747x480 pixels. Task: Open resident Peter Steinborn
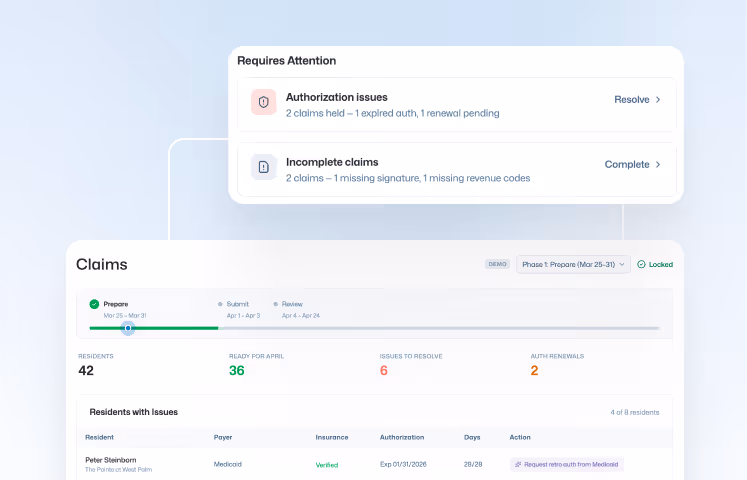pos(111,460)
